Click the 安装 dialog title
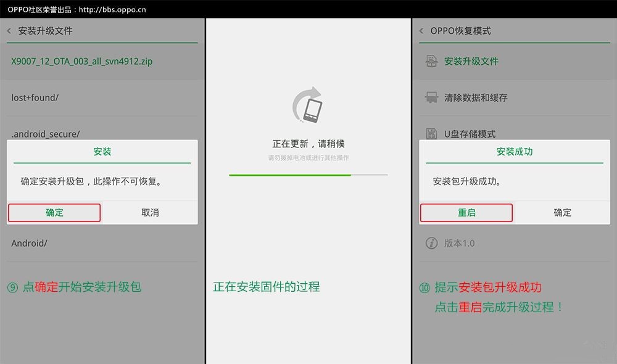 (102, 152)
